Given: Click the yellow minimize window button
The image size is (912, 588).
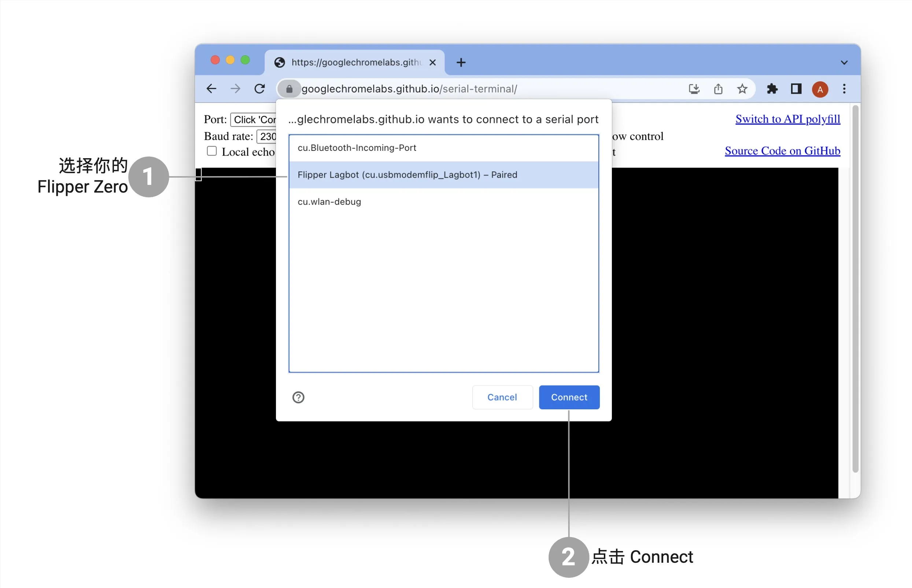Looking at the screenshot, I should 230,60.
